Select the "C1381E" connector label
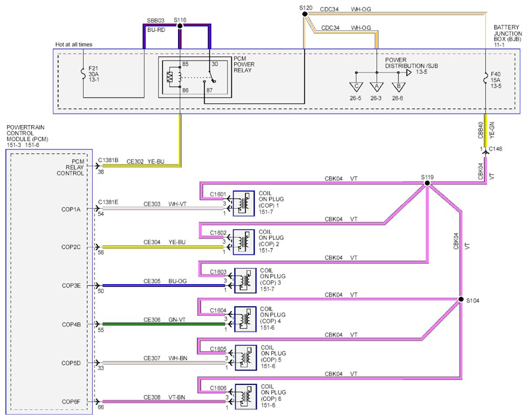This screenshot has height=420, width=527. pyautogui.click(x=108, y=202)
